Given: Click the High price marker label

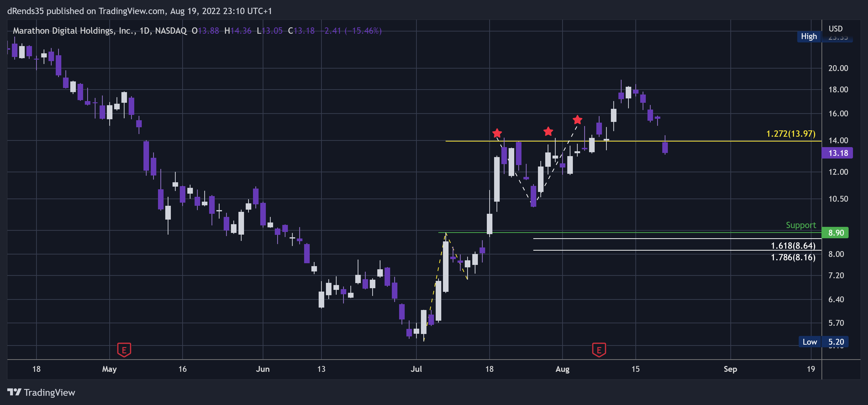Looking at the screenshot, I should [809, 36].
